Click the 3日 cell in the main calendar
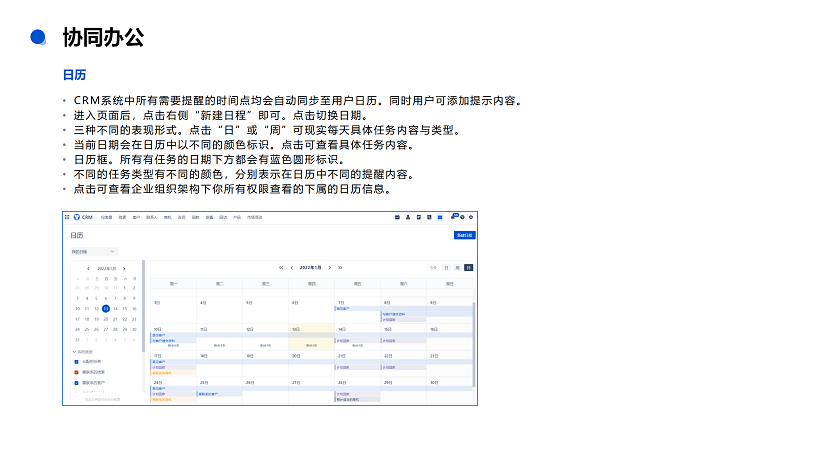Screen dimensions: 820x461 [174, 310]
